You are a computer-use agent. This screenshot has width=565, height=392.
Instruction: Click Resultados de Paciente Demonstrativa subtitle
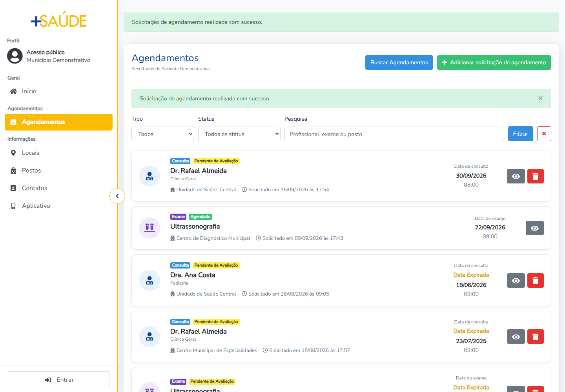pyautogui.click(x=171, y=69)
